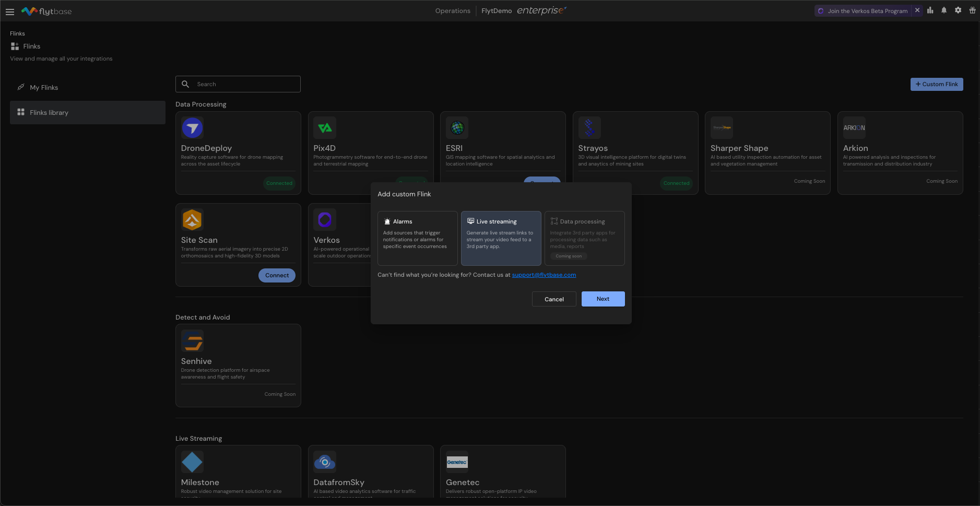Image resolution: width=980 pixels, height=506 pixels.
Task: Select the Data processing Flink option
Action: click(585, 238)
